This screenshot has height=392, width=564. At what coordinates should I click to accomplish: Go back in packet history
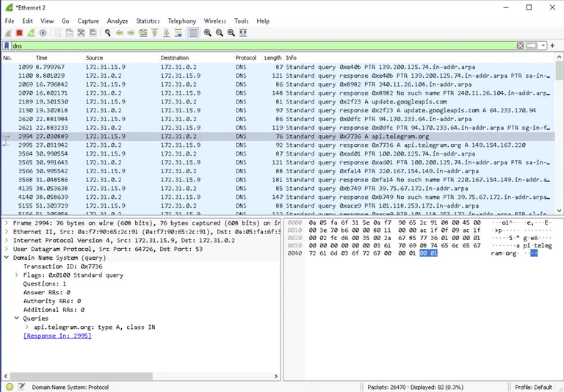tap(120, 33)
